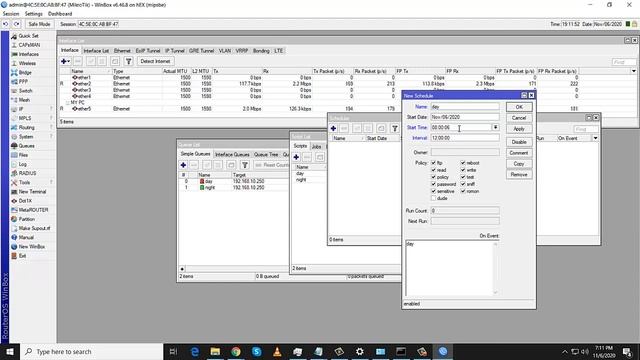Open Quick Set in the sidebar

pos(28,36)
